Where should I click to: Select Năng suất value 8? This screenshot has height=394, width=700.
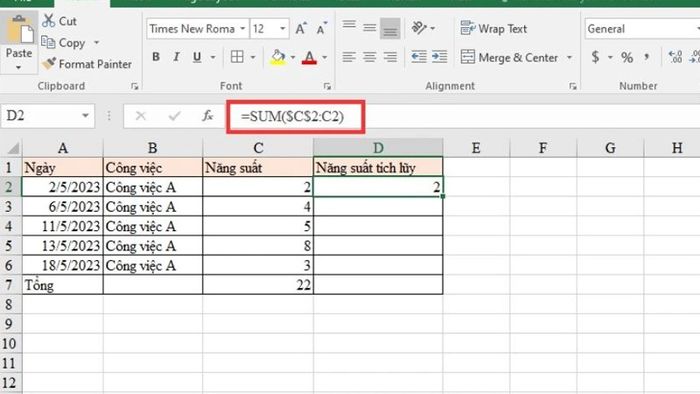coord(258,246)
